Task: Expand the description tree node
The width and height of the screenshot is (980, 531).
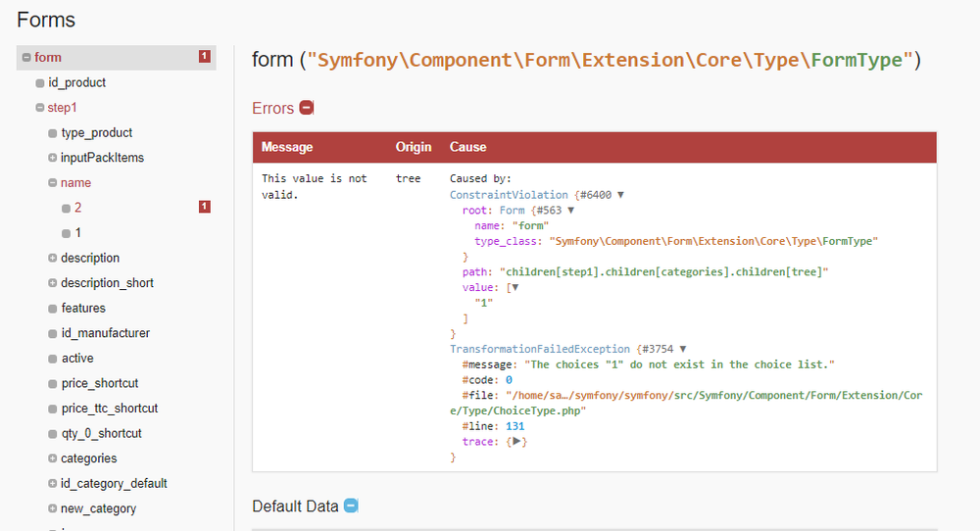Action: click(x=53, y=258)
